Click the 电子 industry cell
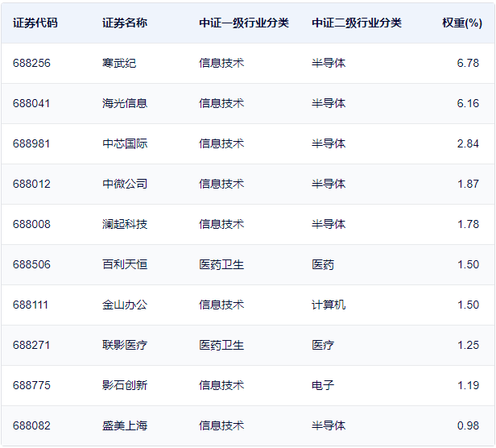The height and width of the screenshot is (448, 496). click(x=323, y=385)
